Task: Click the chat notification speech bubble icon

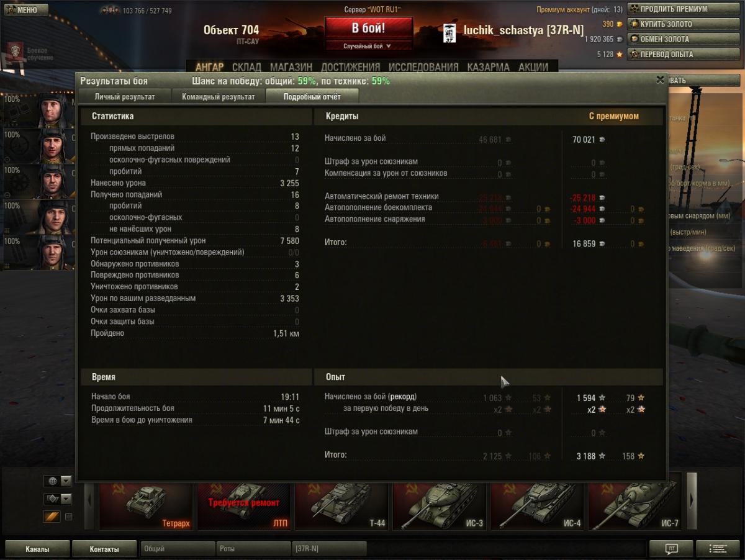Action: point(671,549)
